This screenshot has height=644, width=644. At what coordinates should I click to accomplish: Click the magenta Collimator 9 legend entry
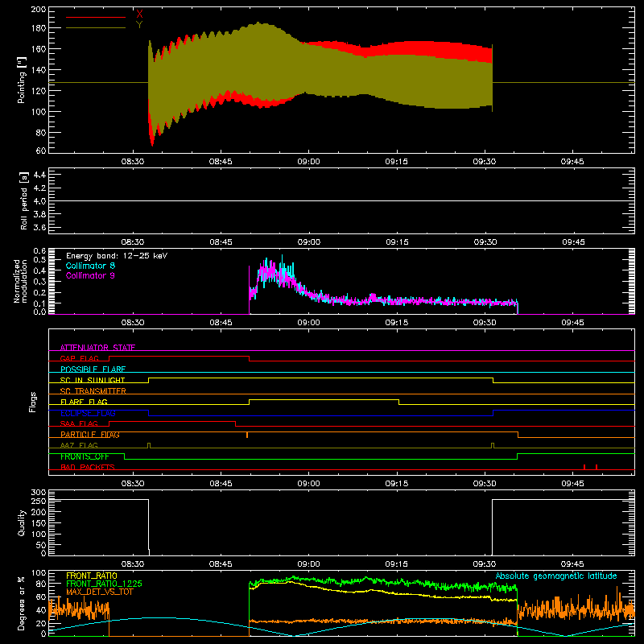pos(90,275)
